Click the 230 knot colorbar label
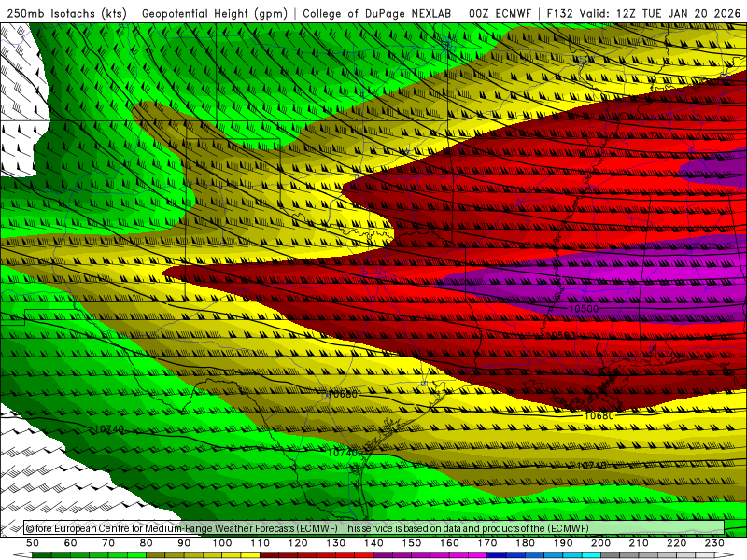The image size is (747, 560). point(714,543)
